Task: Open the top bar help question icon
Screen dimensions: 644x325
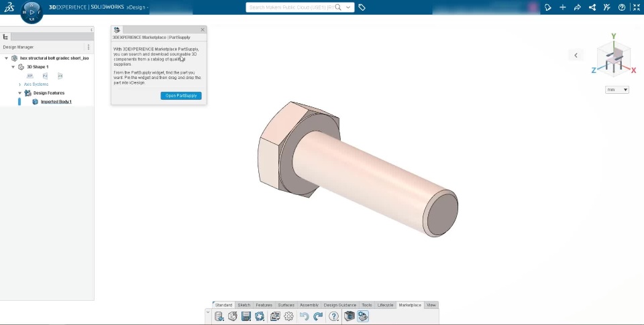Action: 622,7
